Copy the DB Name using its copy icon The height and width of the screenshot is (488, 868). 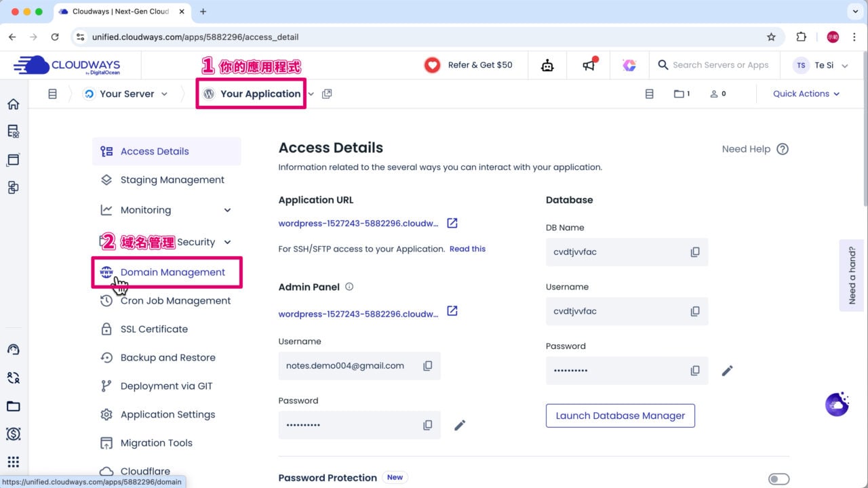(x=694, y=251)
